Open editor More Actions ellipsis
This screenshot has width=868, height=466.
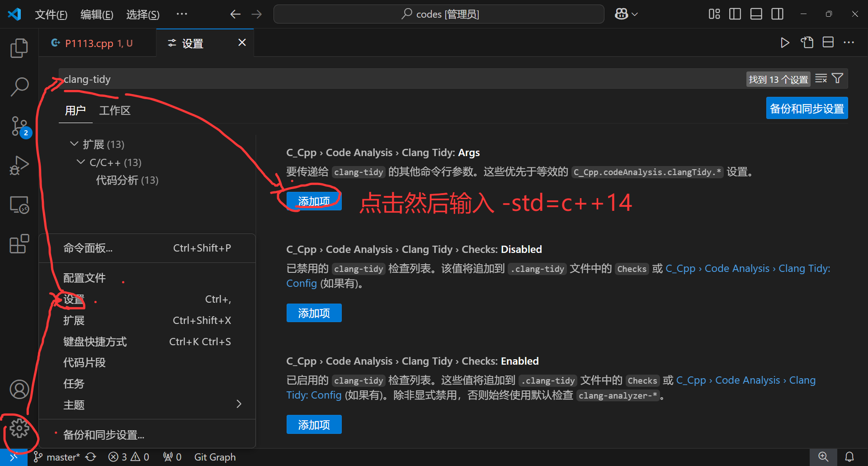point(849,43)
